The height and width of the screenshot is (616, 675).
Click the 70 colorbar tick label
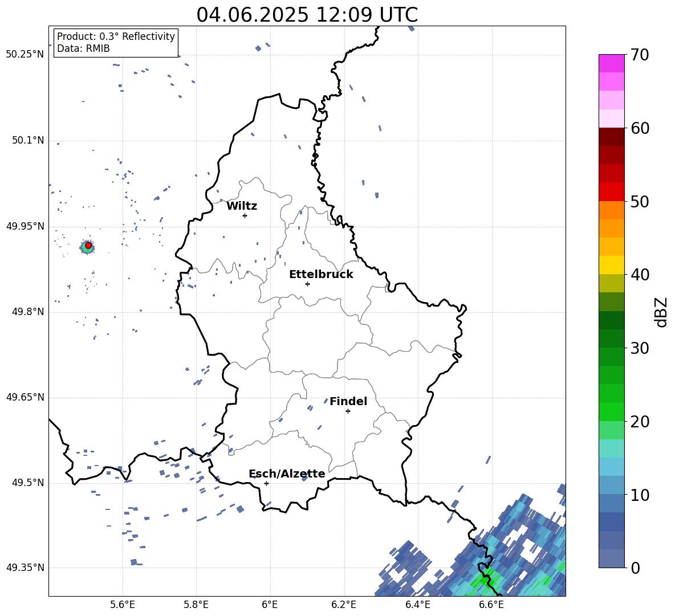(640, 55)
